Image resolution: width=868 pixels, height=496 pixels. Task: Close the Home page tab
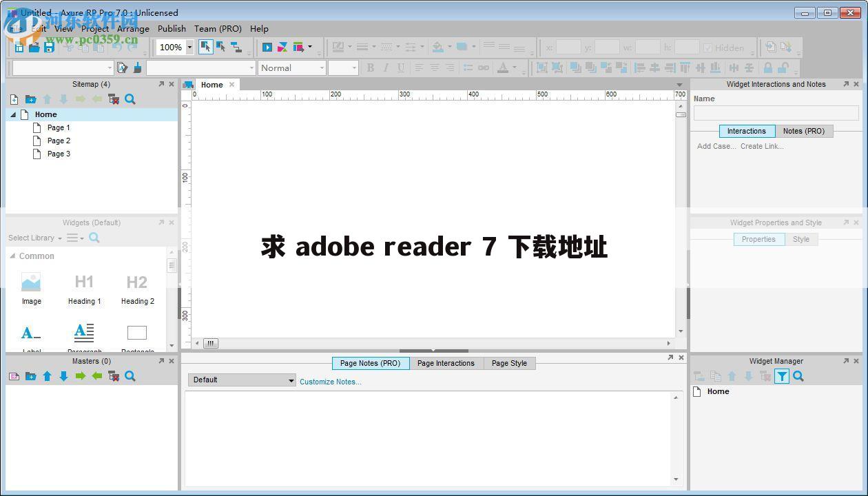pos(231,85)
